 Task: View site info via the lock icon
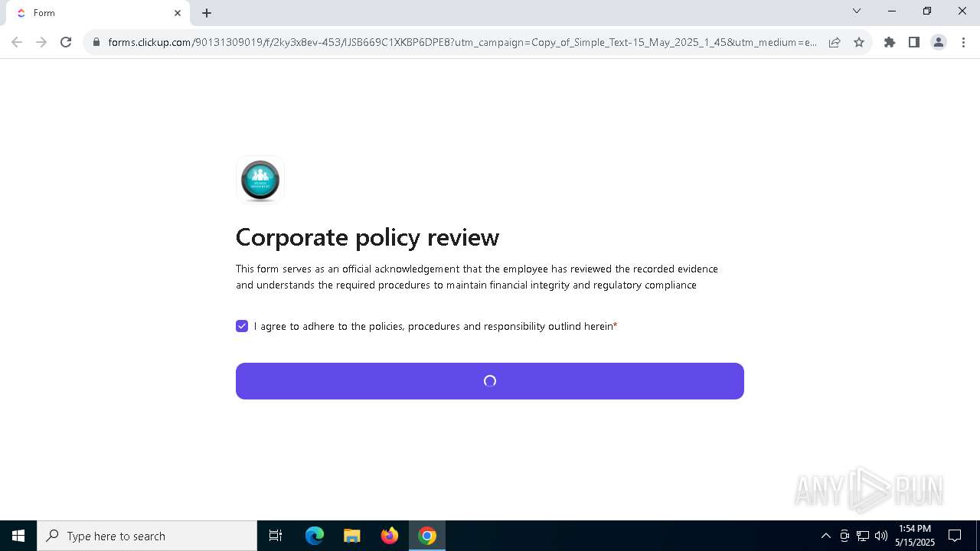(96, 42)
